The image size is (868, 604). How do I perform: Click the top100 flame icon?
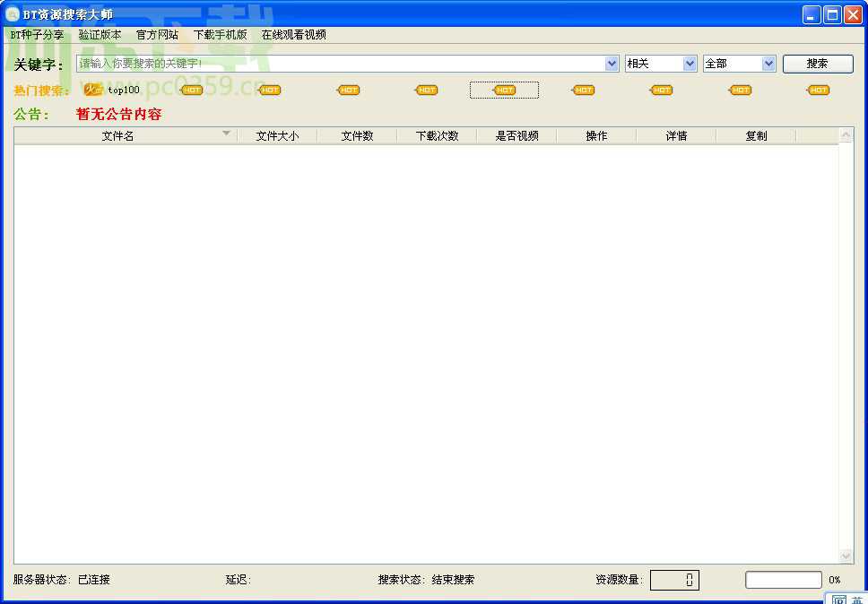click(x=93, y=90)
